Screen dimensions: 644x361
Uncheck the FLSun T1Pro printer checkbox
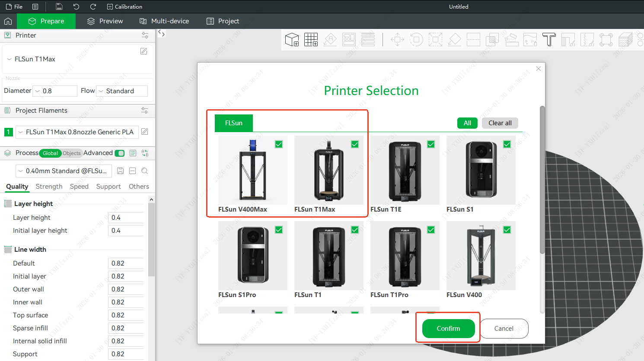[x=431, y=230]
